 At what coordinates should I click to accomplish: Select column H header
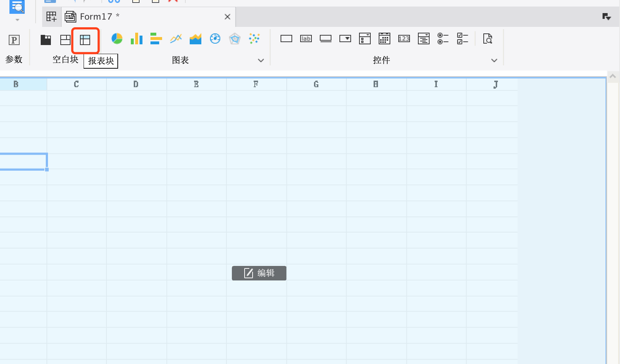[x=377, y=84]
